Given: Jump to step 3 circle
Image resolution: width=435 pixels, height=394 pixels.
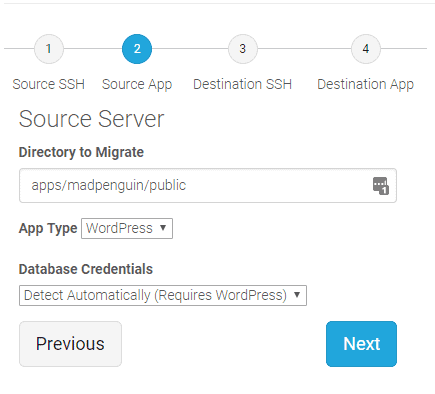Looking at the screenshot, I should click(x=243, y=49).
